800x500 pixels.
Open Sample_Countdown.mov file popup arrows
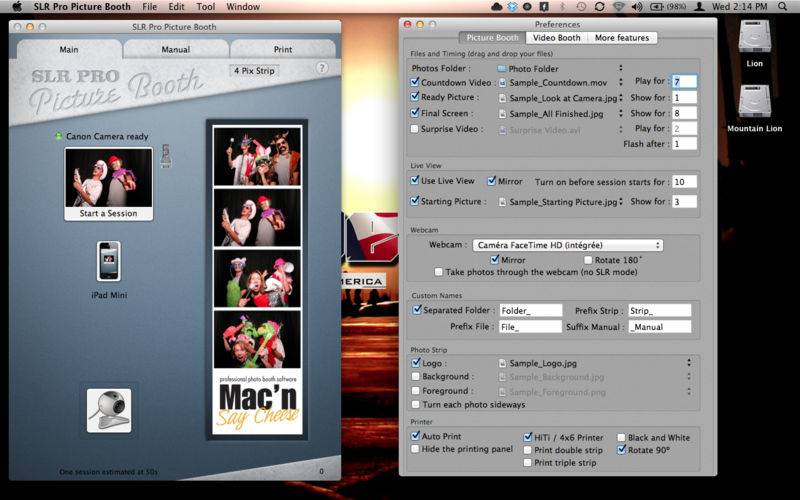(620, 82)
